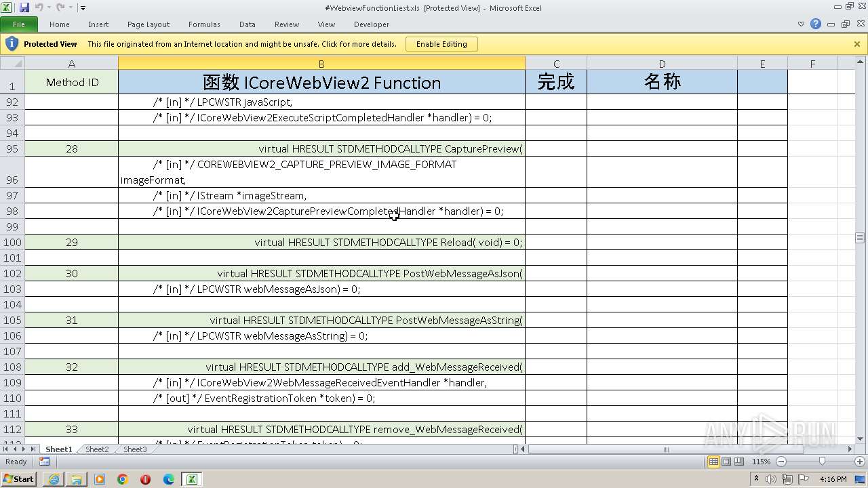Image resolution: width=868 pixels, height=488 pixels.
Task: Click the Minimize the Ribbon chevron
Action: (802, 24)
